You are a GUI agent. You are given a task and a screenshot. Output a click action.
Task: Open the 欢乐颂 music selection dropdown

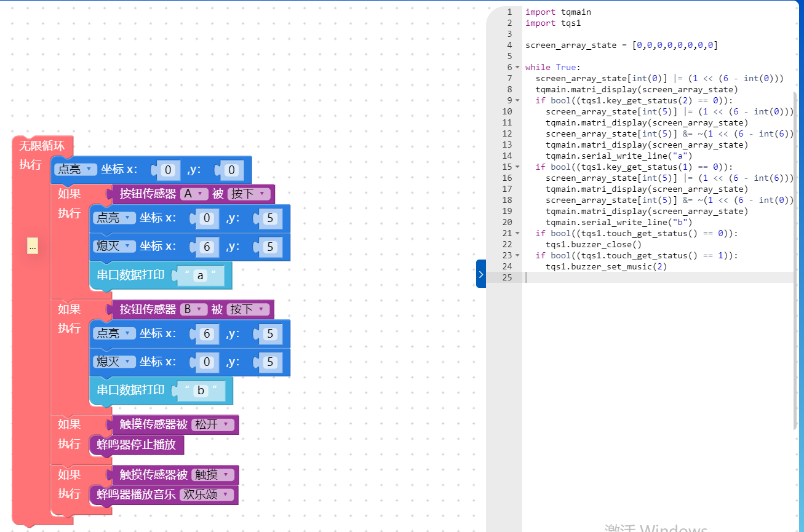tap(208, 494)
